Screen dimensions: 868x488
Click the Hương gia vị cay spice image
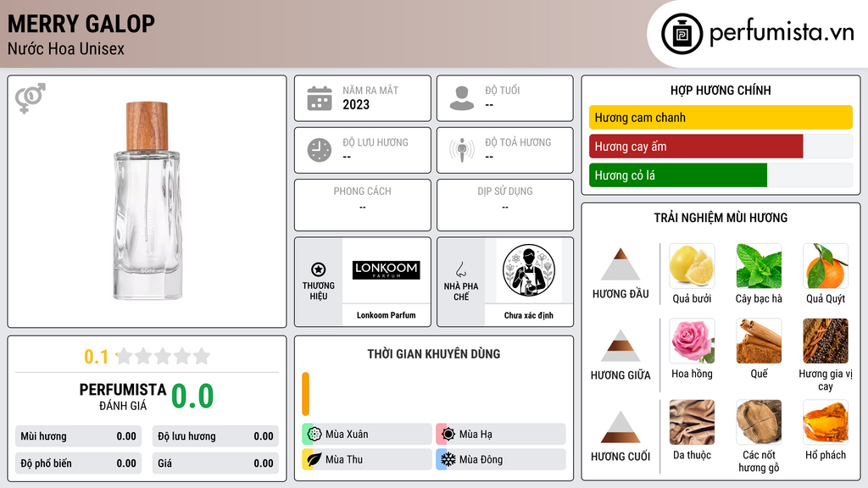tap(826, 341)
